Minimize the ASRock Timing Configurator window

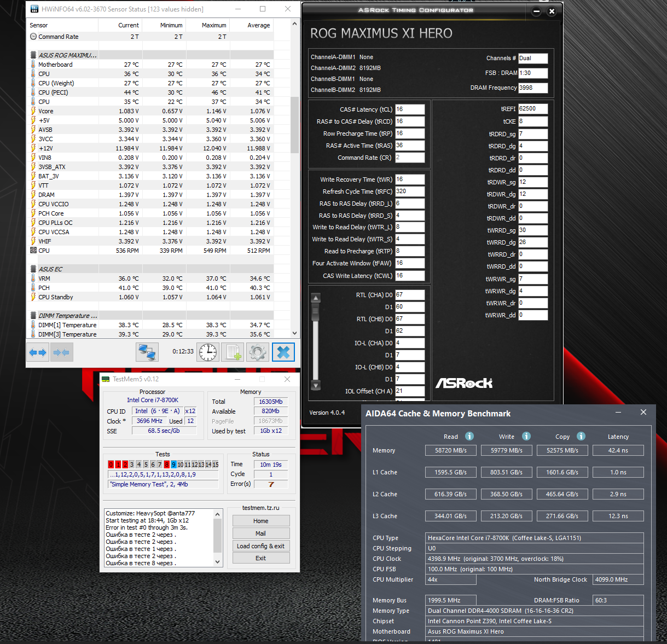coord(536,11)
